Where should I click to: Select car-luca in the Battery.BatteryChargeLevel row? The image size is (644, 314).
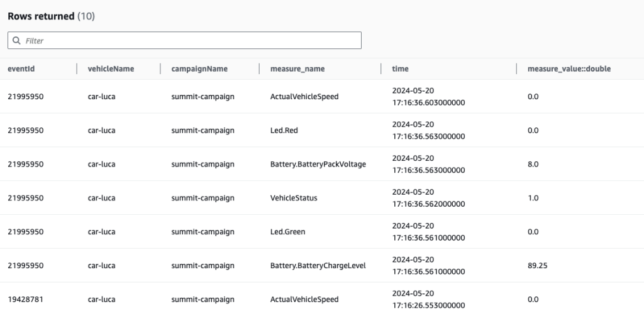coord(101,266)
